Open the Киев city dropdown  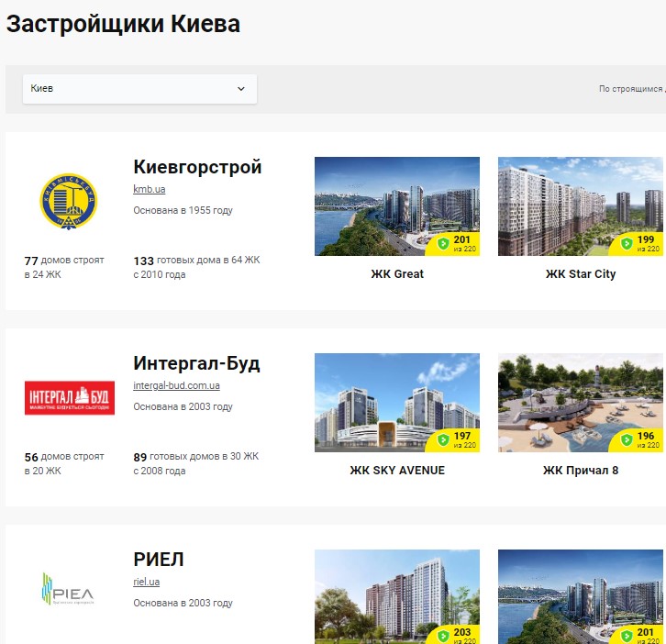139,89
